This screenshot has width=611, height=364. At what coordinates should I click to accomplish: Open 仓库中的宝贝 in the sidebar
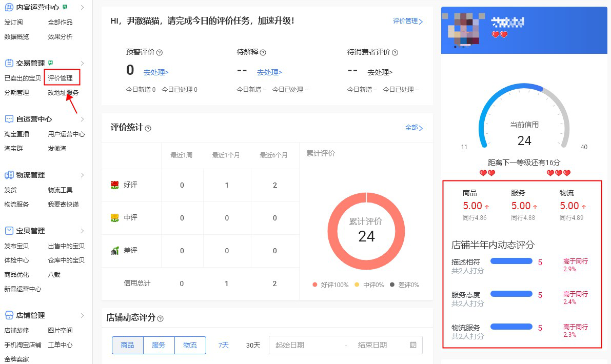66,260
